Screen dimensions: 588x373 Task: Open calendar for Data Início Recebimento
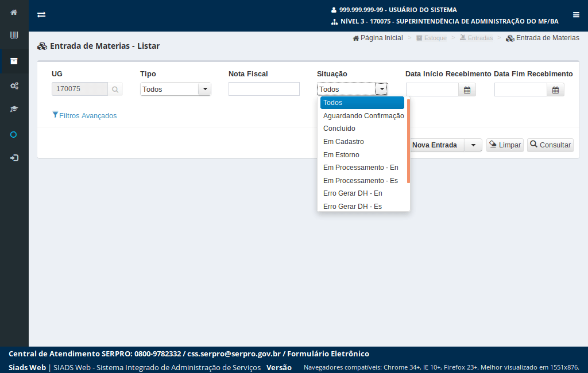(467, 90)
